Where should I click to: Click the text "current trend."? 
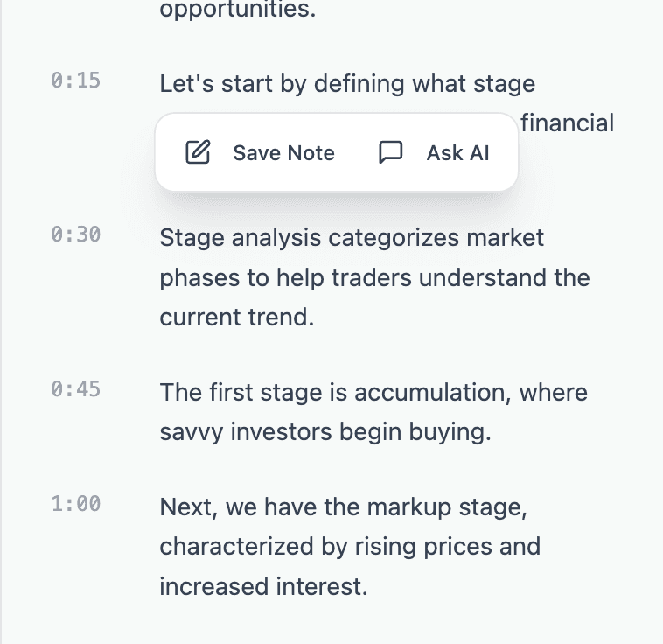pos(237,318)
